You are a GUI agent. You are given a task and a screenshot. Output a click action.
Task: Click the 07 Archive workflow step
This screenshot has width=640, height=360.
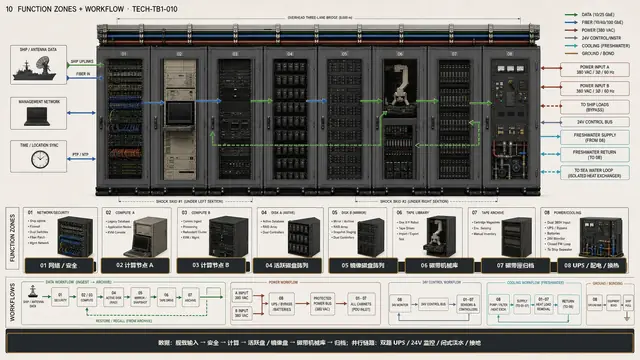190,297
